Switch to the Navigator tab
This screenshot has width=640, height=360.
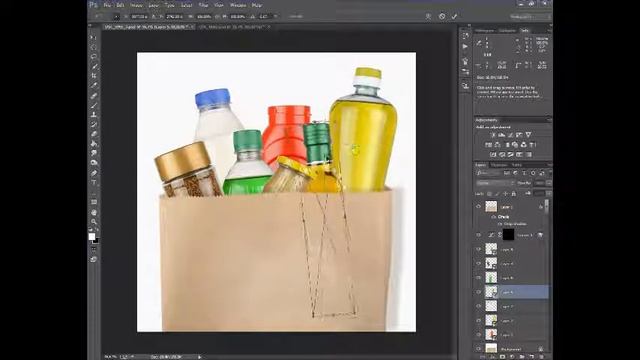[507, 31]
